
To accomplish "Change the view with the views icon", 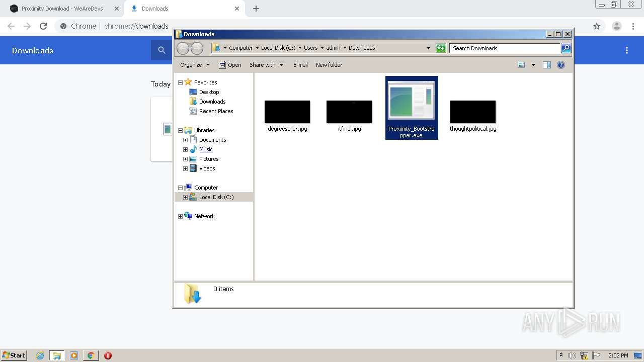I will [521, 65].
